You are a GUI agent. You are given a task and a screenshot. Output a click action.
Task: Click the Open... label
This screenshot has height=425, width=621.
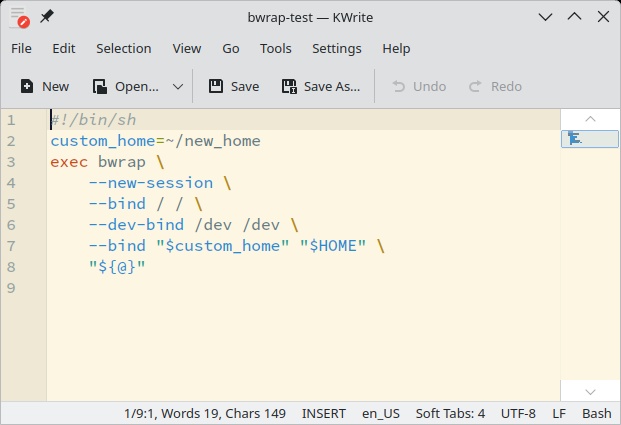pyautogui.click(x=137, y=86)
